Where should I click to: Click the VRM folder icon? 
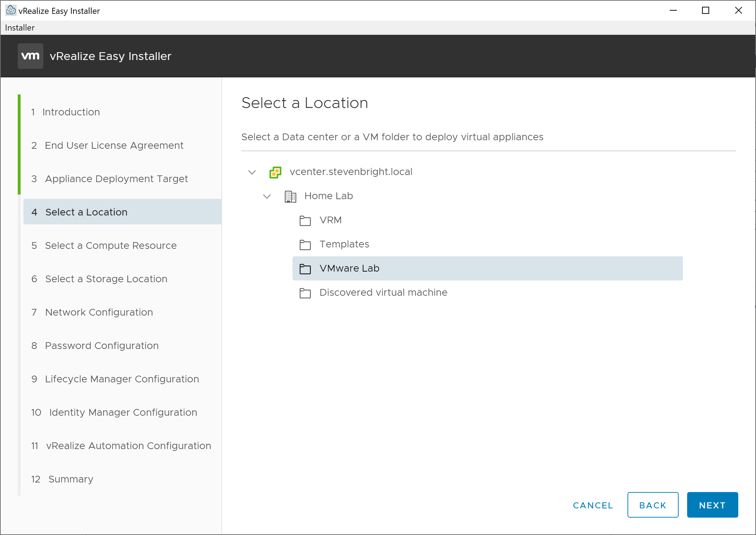point(305,220)
